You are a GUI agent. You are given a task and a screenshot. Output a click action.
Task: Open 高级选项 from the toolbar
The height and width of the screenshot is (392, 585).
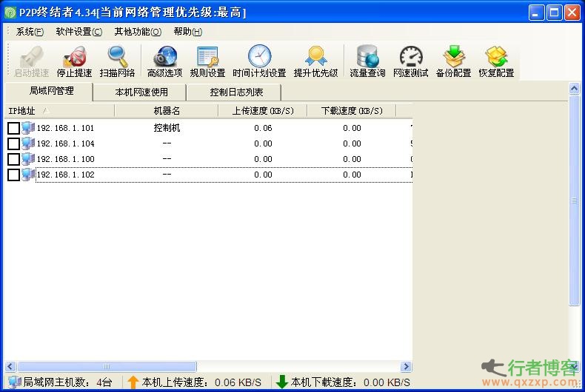tap(165, 57)
